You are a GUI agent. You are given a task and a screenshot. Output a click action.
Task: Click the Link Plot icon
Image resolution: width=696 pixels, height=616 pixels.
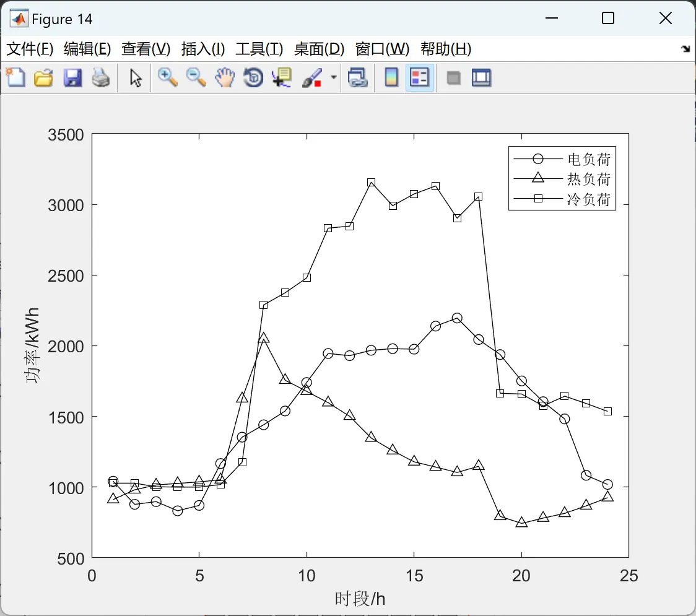point(357,77)
